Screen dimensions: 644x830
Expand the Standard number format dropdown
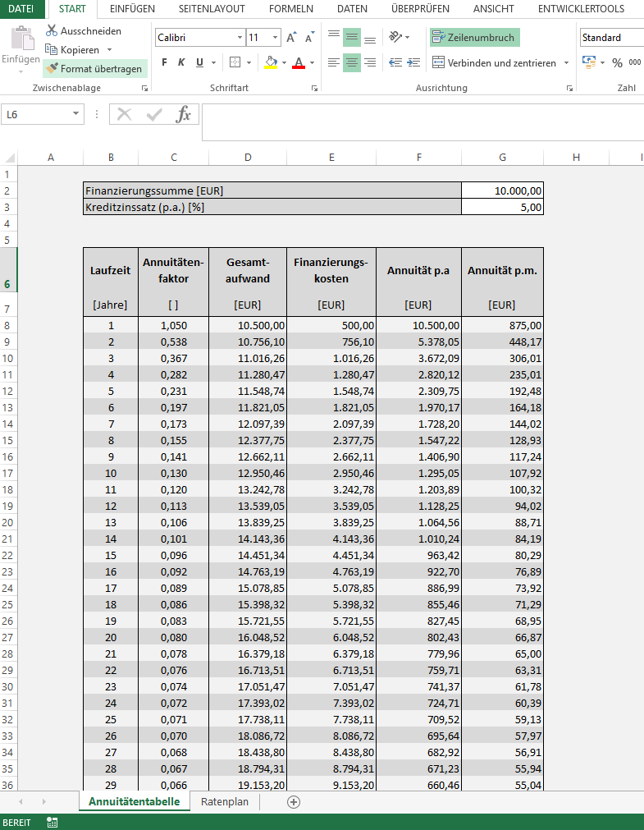click(x=611, y=38)
